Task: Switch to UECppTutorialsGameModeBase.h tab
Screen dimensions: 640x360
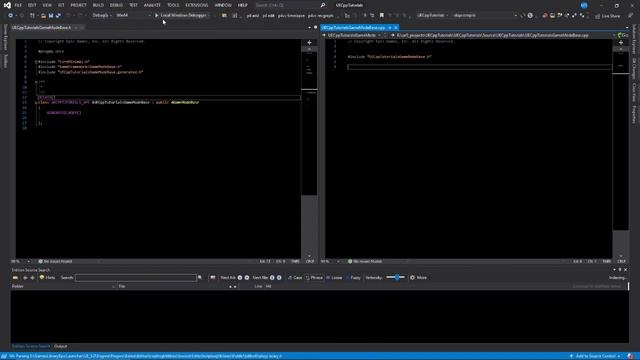Action: click(41, 27)
